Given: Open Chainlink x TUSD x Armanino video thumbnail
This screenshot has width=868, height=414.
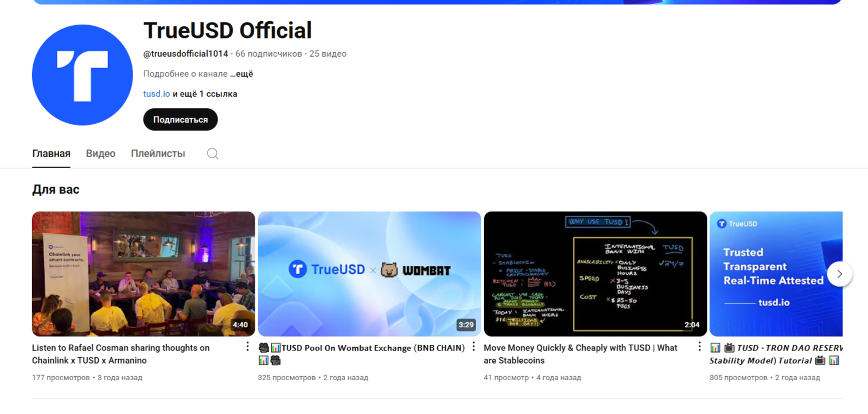Looking at the screenshot, I should pyautogui.click(x=143, y=274).
